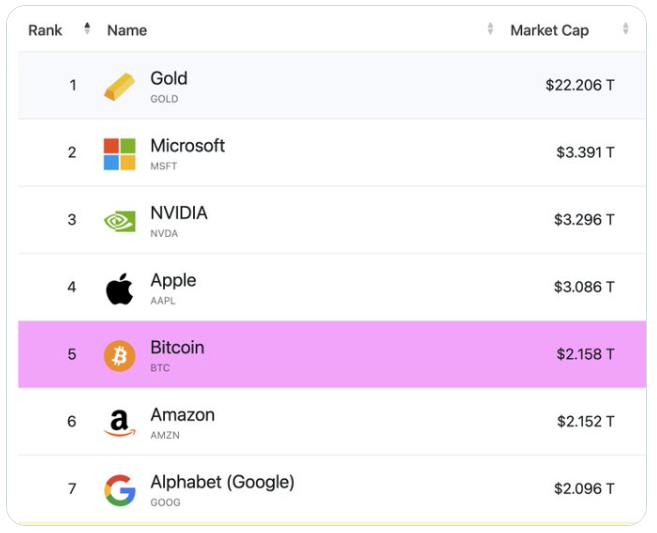Click the Microsoft logo icon
This screenshot has height=533, width=657.
click(x=119, y=154)
